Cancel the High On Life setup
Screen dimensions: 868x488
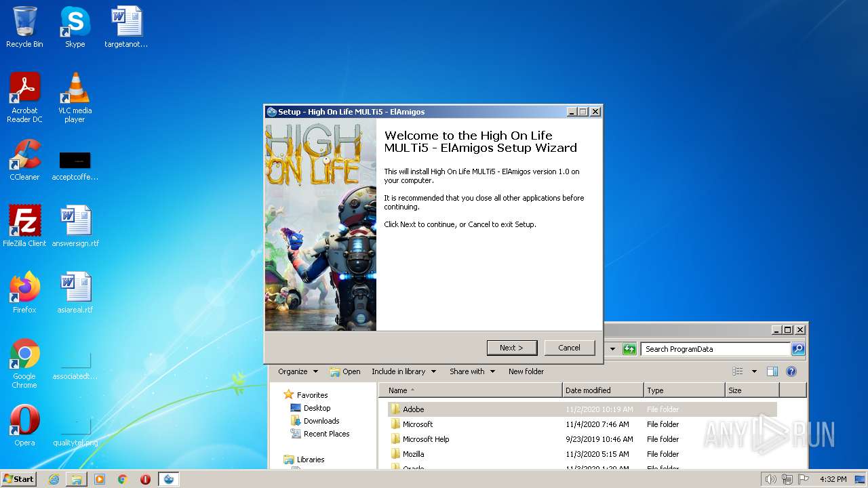point(570,348)
